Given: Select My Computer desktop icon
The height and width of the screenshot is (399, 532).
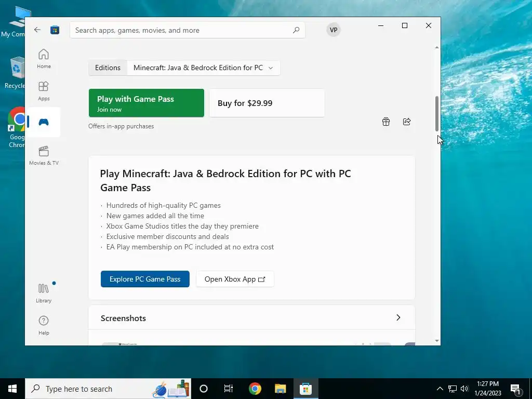Looking at the screenshot, I should point(15,22).
